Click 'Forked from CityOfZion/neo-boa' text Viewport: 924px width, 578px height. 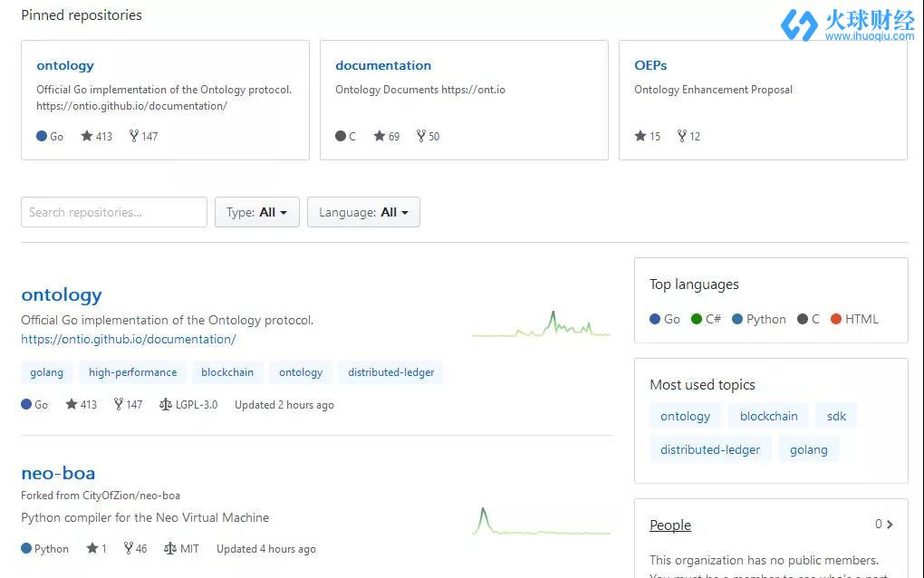[101, 496]
